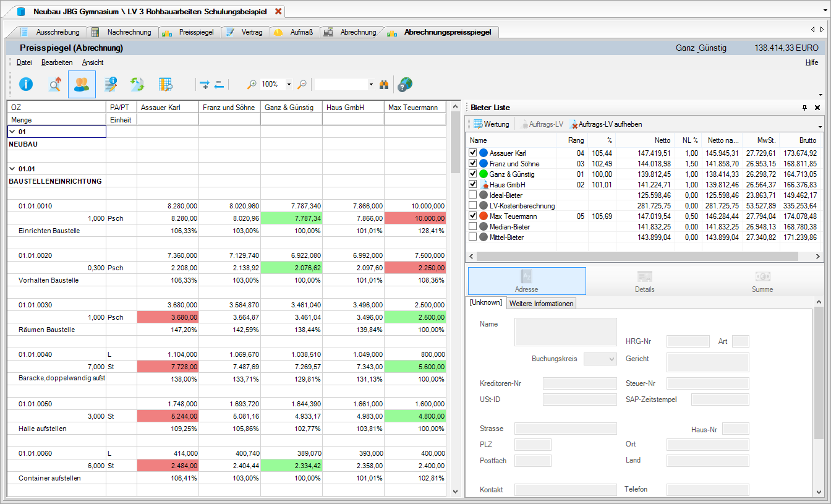The height and width of the screenshot is (504, 831).
Task: Check the LV-Kostenberechnung checkbox
Action: coord(473,205)
